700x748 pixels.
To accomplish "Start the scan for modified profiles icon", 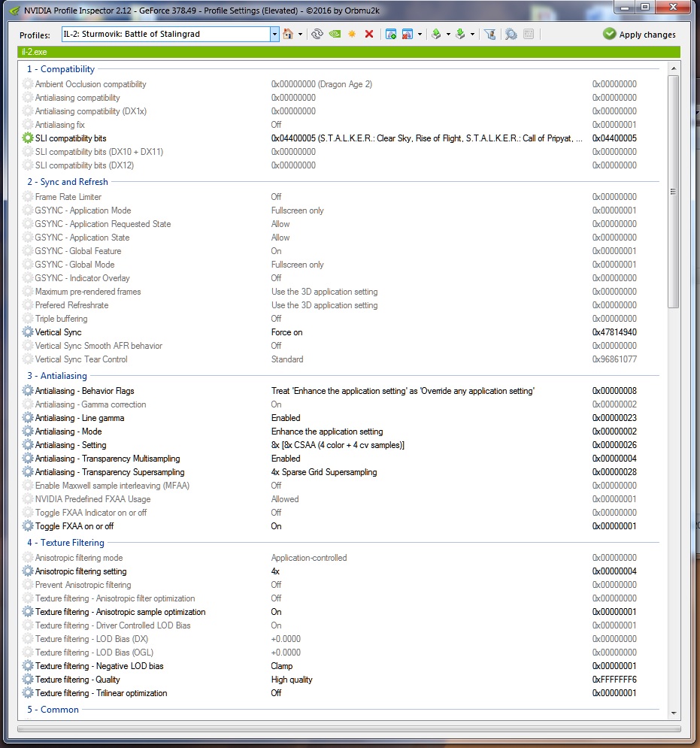I will (x=511, y=34).
